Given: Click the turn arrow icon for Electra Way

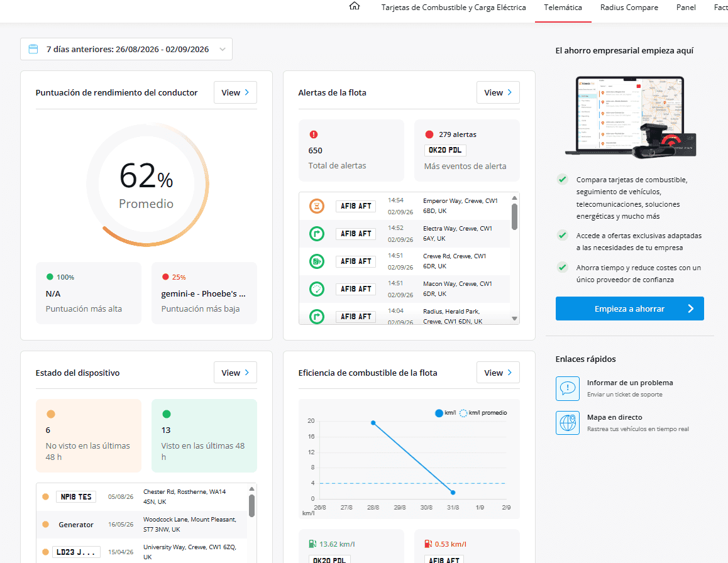Looking at the screenshot, I should tap(317, 234).
